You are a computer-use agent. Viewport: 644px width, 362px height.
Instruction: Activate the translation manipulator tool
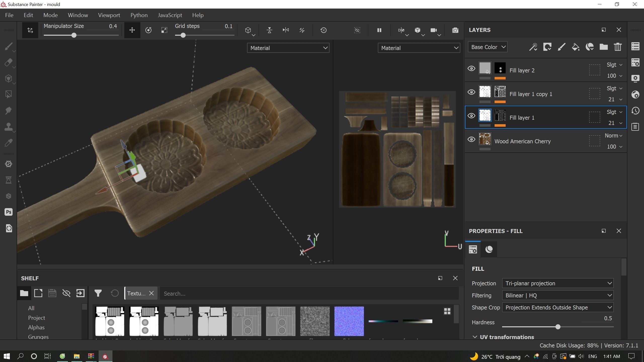coord(132,30)
